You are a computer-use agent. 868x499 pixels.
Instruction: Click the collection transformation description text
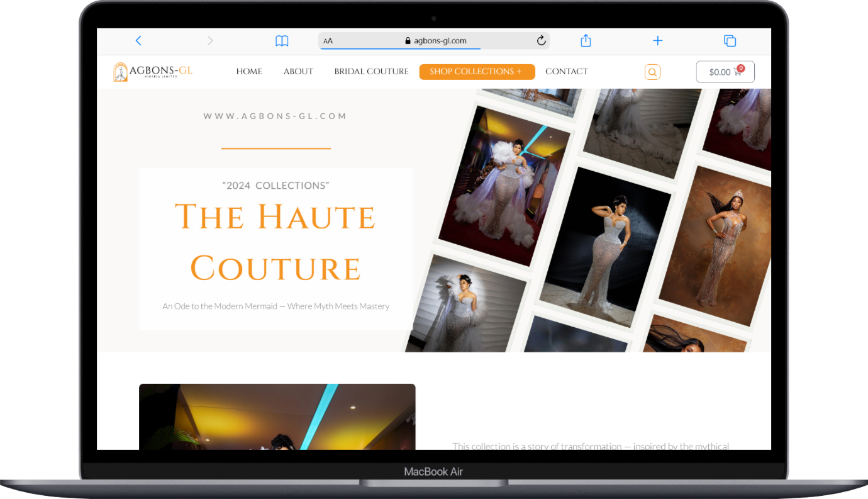point(591,447)
